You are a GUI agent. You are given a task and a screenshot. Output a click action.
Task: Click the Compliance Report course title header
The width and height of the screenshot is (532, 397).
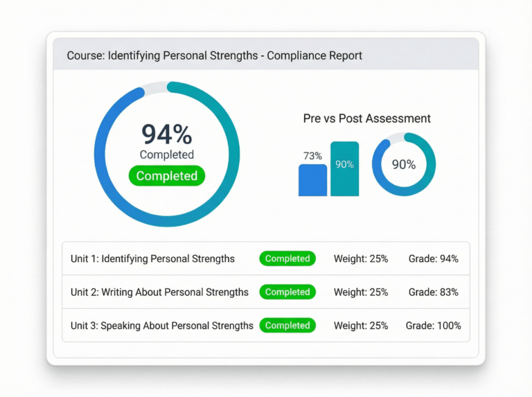tap(214, 55)
